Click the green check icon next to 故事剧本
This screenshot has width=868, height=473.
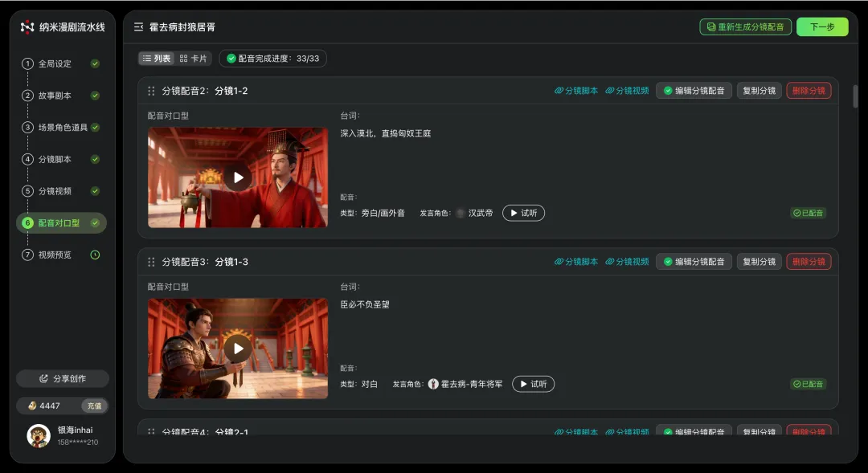point(95,96)
